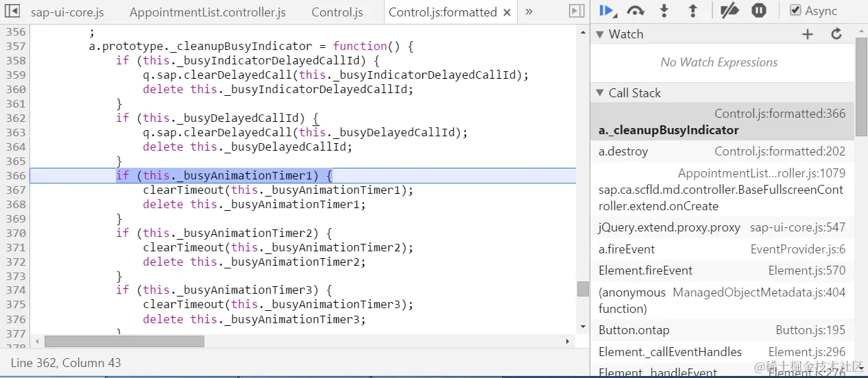Click editor scroll-down arrow

pos(583,327)
